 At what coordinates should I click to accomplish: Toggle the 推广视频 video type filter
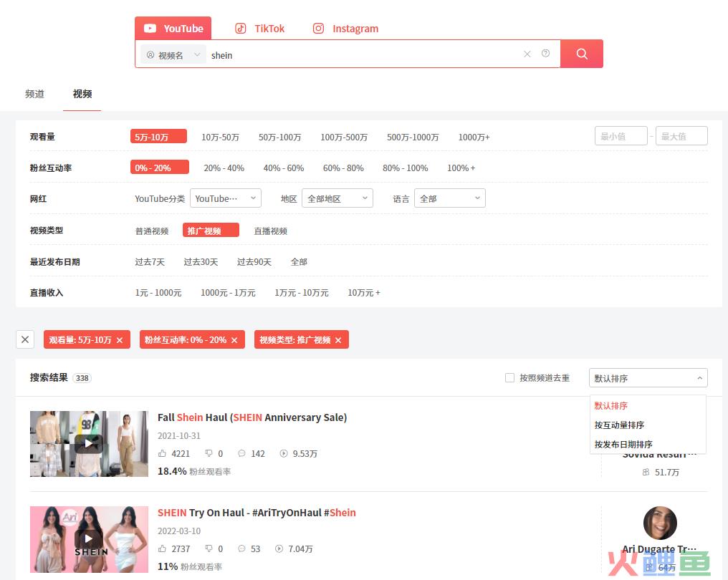(x=211, y=230)
